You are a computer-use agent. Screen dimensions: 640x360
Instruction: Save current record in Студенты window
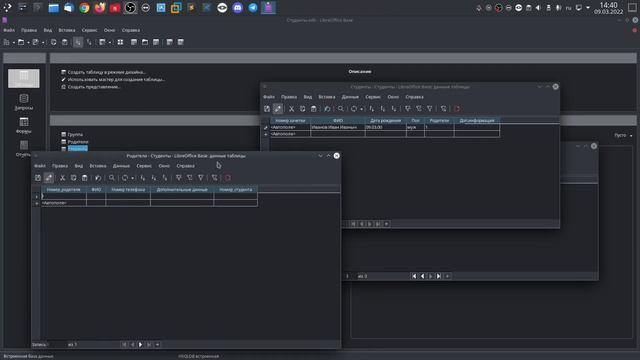(267, 109)
